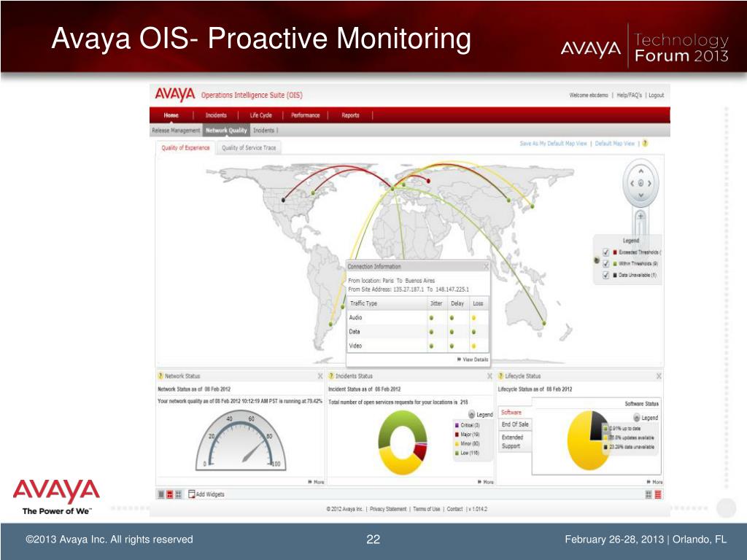Click the map zoom slider track
Image resolution: width=747 pixels, height=560 pixels.
coord(640,229)
